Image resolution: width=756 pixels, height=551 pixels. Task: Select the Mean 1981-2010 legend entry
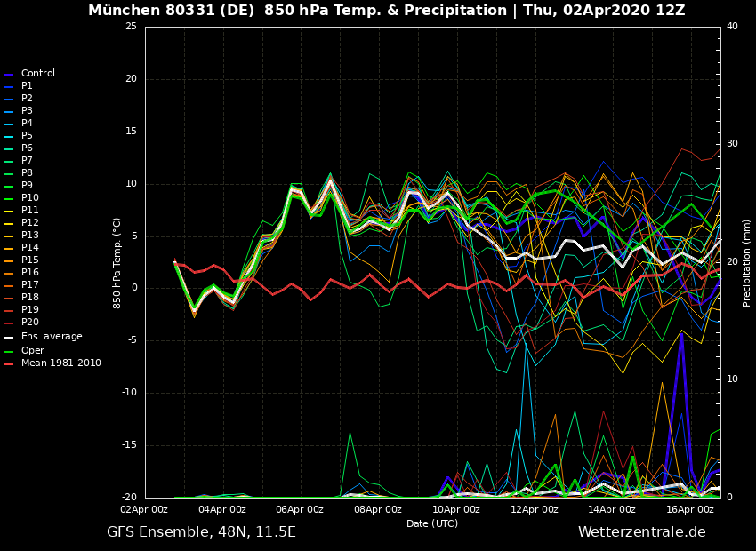tap(60, 363)
